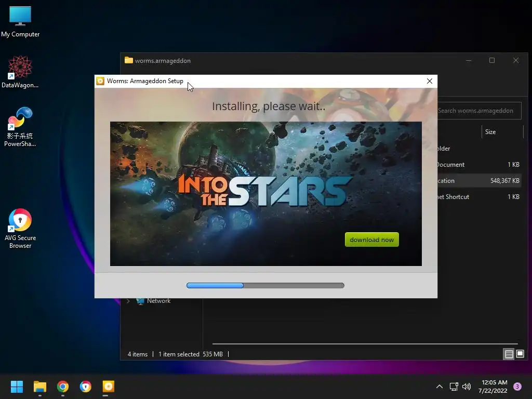The height and width of the screenshot is (399, 532).
Task: Open the network tray icon
Action: (454, 387)
